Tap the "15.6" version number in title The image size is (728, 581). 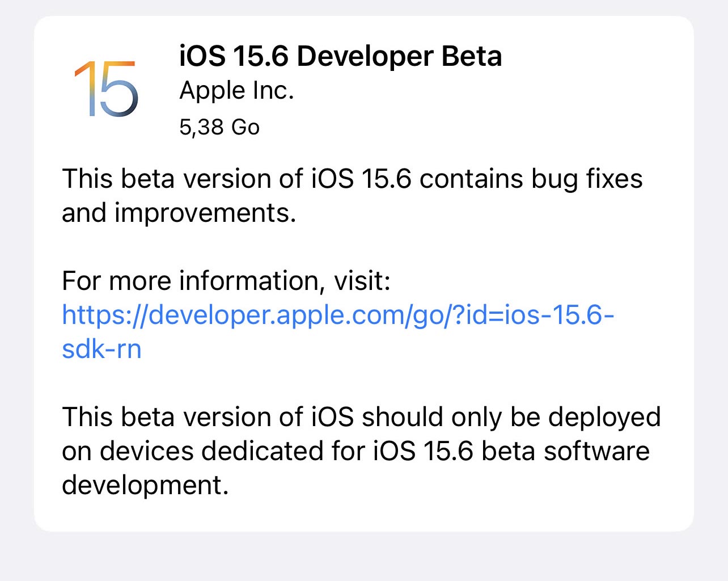pyautogui.click(x=261, y=56)
